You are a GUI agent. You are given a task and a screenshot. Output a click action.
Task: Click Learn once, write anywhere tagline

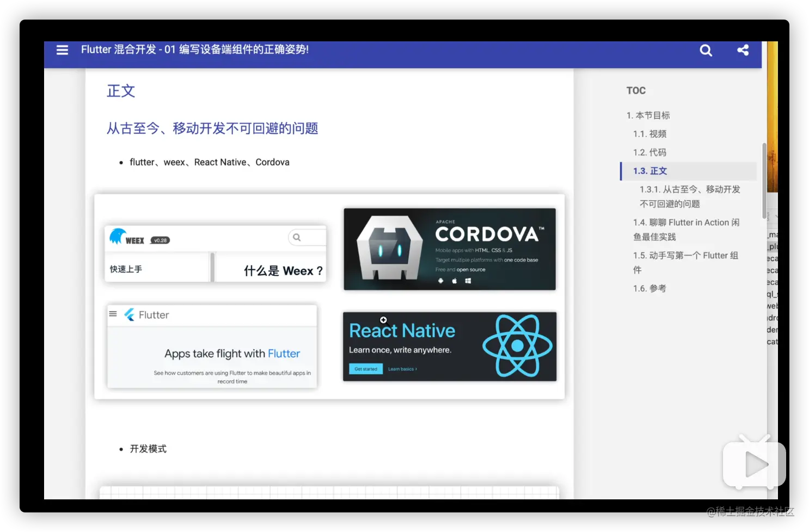400,350
